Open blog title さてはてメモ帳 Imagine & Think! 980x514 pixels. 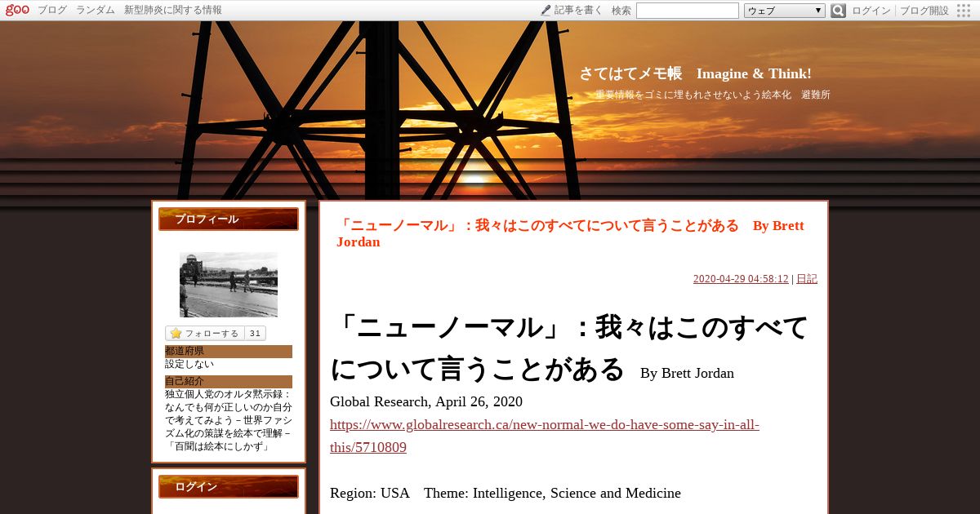coord(695,73)
